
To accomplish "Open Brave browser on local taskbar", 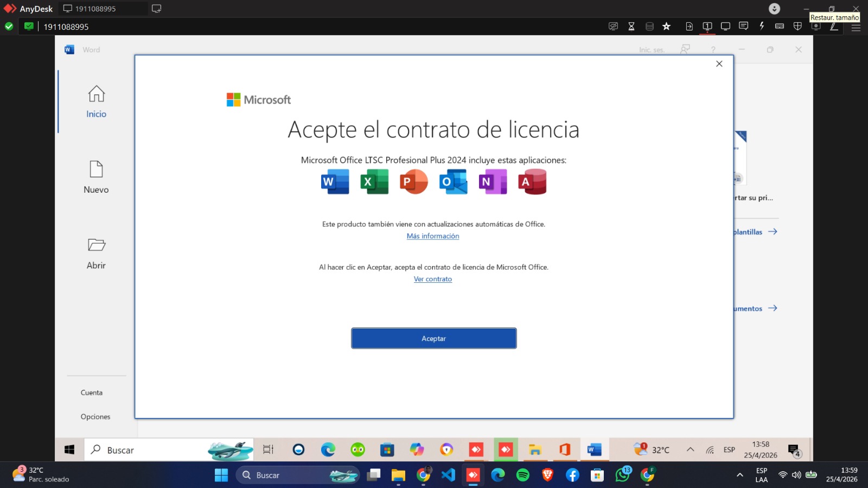I will [x=548, y=475].
